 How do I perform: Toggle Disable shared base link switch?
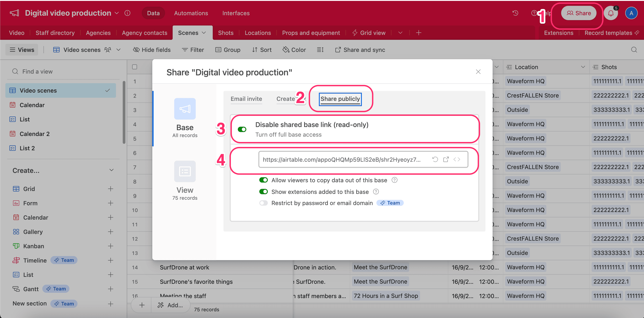242,129
